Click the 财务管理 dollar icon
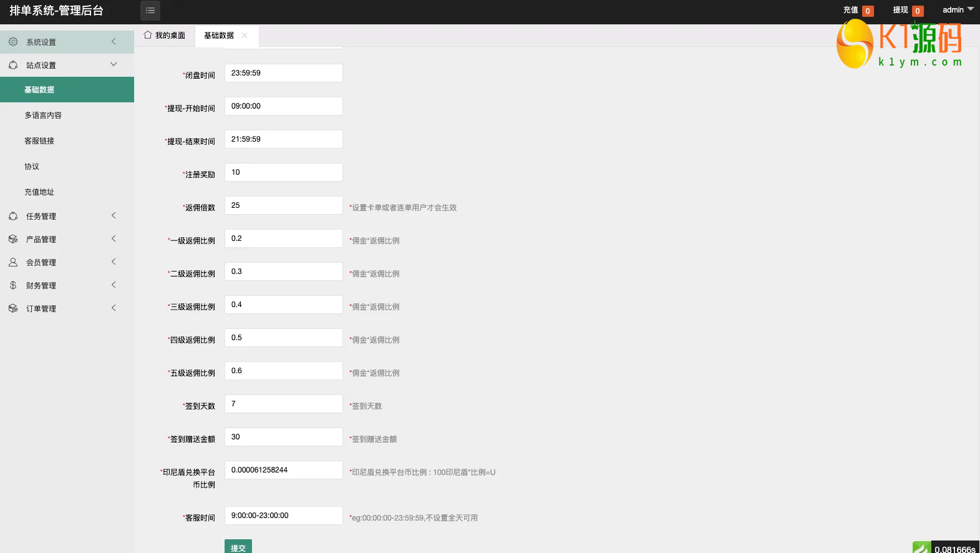This screenshot has height=553, width=980. point(13,285)
